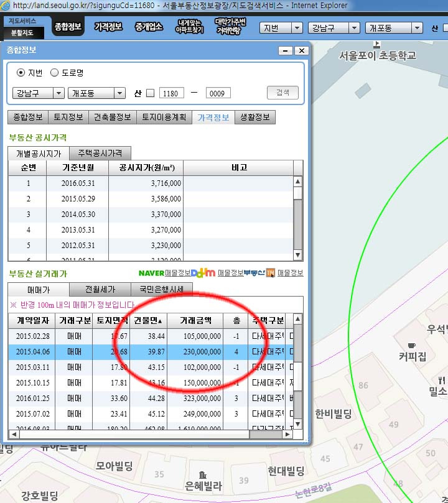This screenshot has width=448, height=503.
Task: Click 한비빌딩 map label
Action: coord(334,414)
